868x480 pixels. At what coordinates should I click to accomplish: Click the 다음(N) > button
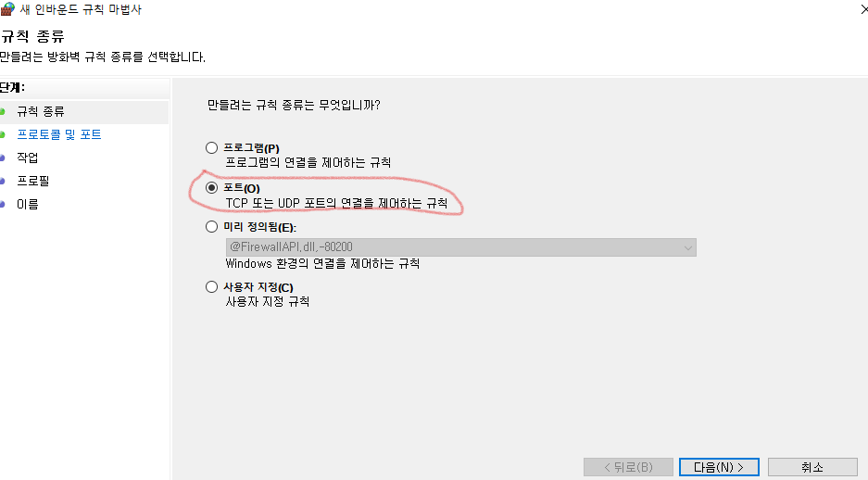point(719,467)
